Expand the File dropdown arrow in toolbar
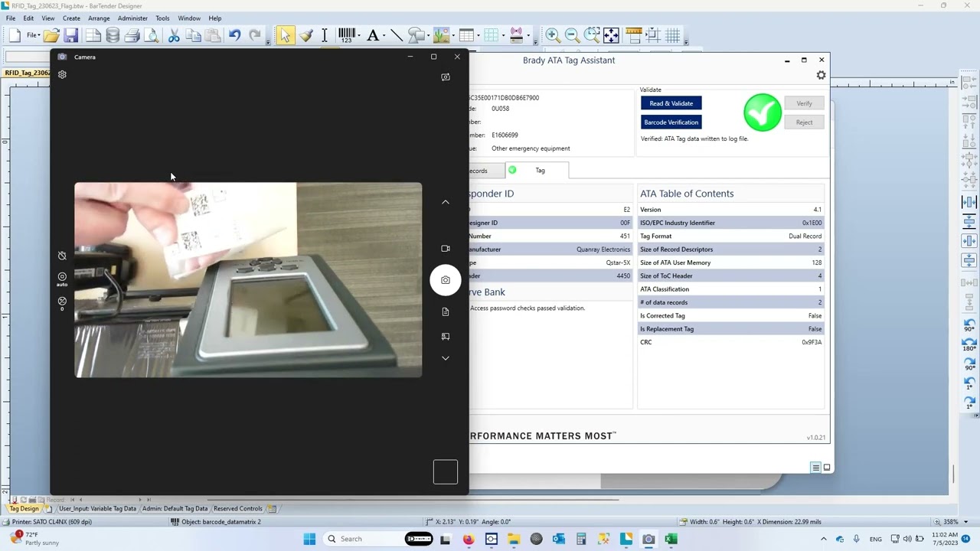This screenshot has height=551, width=980. (38, 35)
